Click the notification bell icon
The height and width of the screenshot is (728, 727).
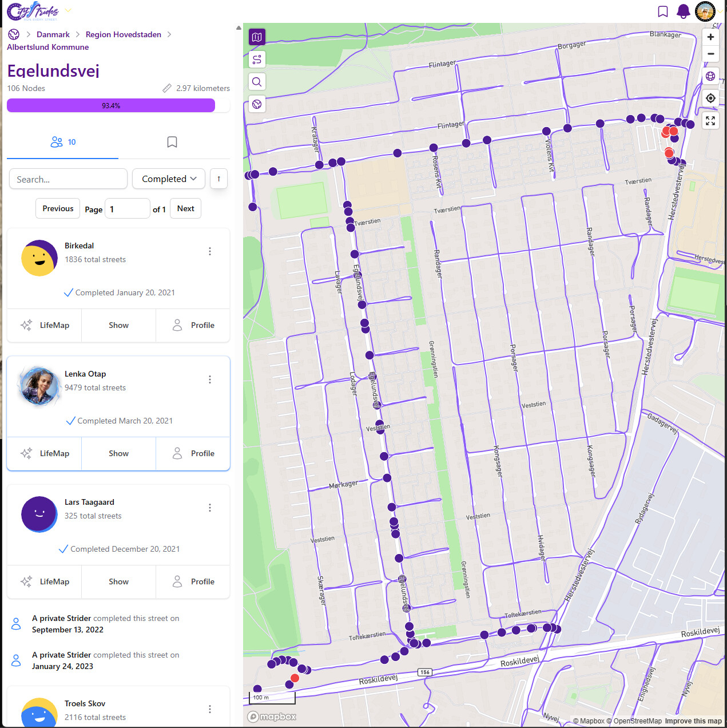click(x=682, y=11)
